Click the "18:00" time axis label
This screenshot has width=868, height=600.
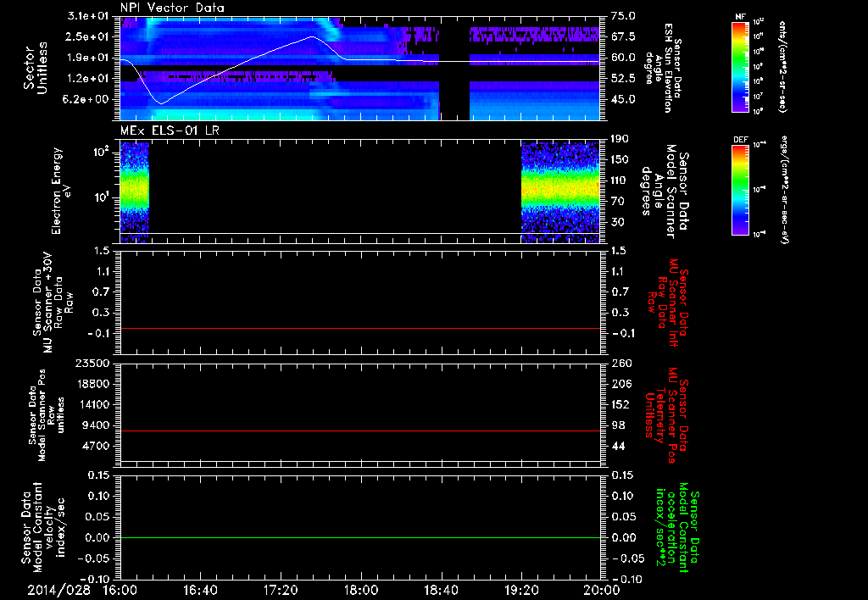click(361, 590)
